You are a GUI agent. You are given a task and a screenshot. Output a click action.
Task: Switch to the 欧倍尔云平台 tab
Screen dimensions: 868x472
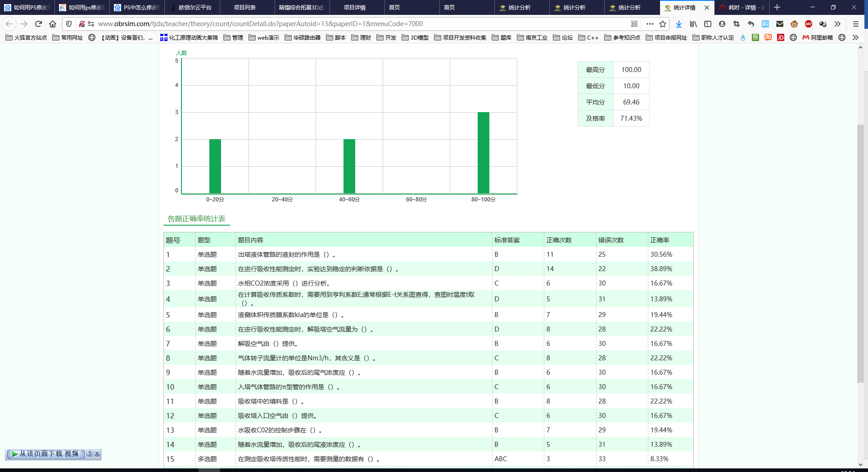pos(192,8)
